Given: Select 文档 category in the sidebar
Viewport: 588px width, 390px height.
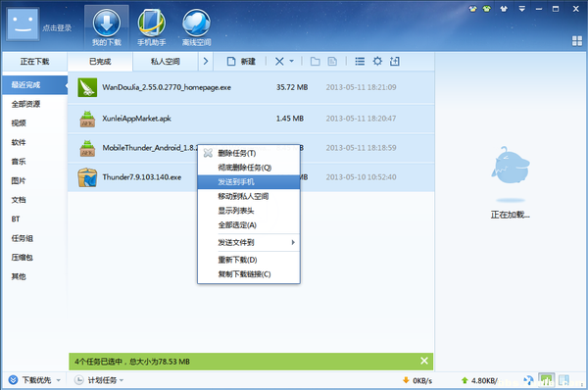Looking at the screenshot, I should pyautogui.click(x=19, y=200).
